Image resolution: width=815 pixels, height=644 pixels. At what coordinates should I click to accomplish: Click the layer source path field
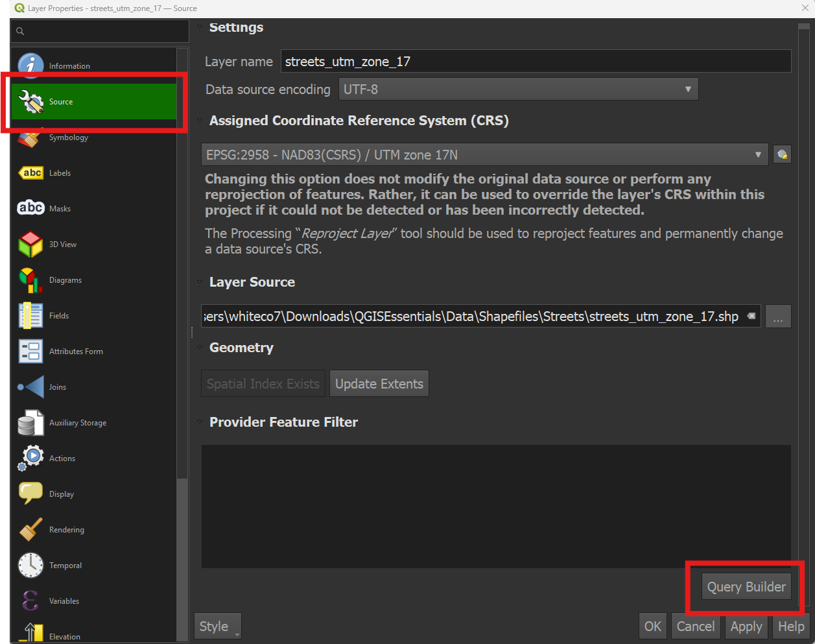[480, 316]
